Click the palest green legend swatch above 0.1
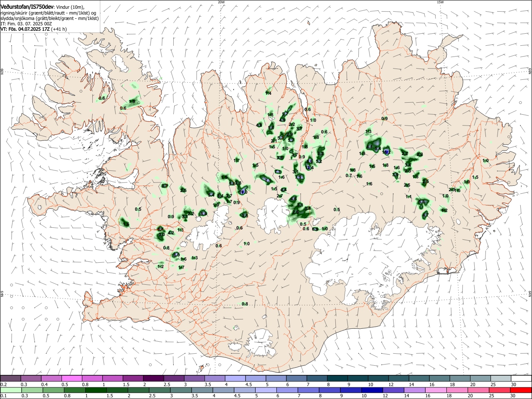Image resolution: width=532 pixels, height=399 pixels. [11, 390]
